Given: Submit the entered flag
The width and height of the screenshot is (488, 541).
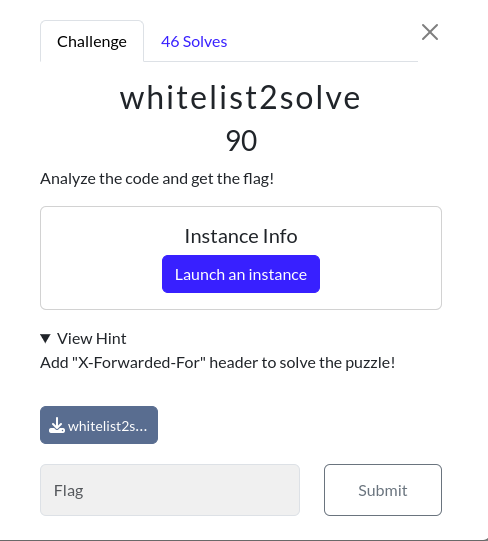Looking at the screenshot, I should [383, 490].
